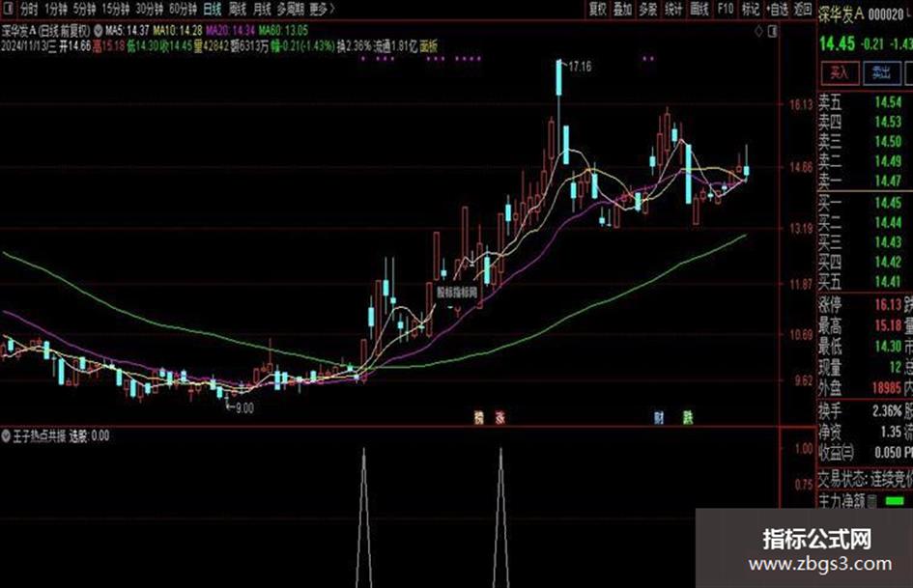The width and height of the screenshot is (913, 588).
Task: Open the 复权 adjustment menu
Action: [597, 10]
